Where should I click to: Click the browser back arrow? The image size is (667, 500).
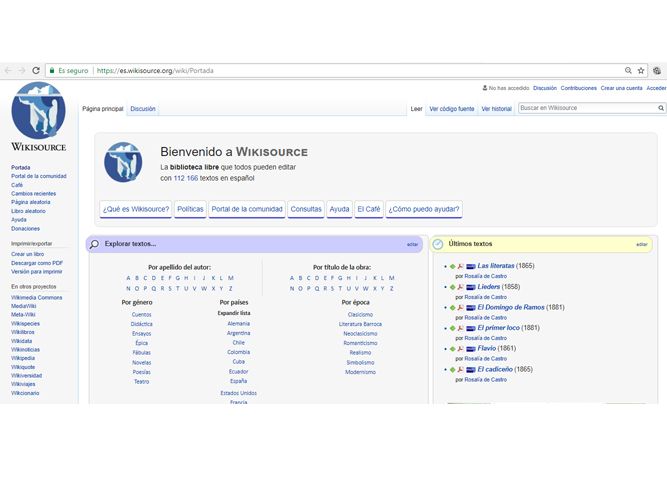(8, 71)
